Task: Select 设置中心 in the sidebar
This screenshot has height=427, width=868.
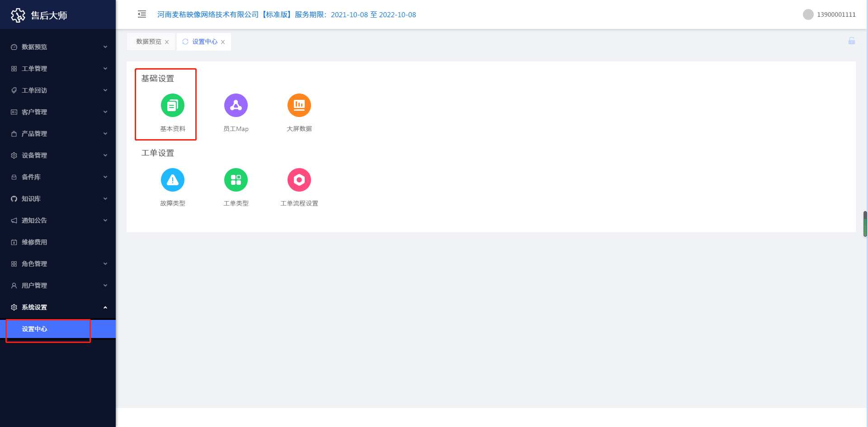Action: coord(35,329)
